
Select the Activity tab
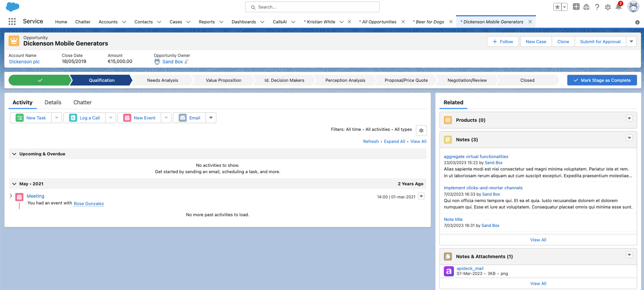23,102
